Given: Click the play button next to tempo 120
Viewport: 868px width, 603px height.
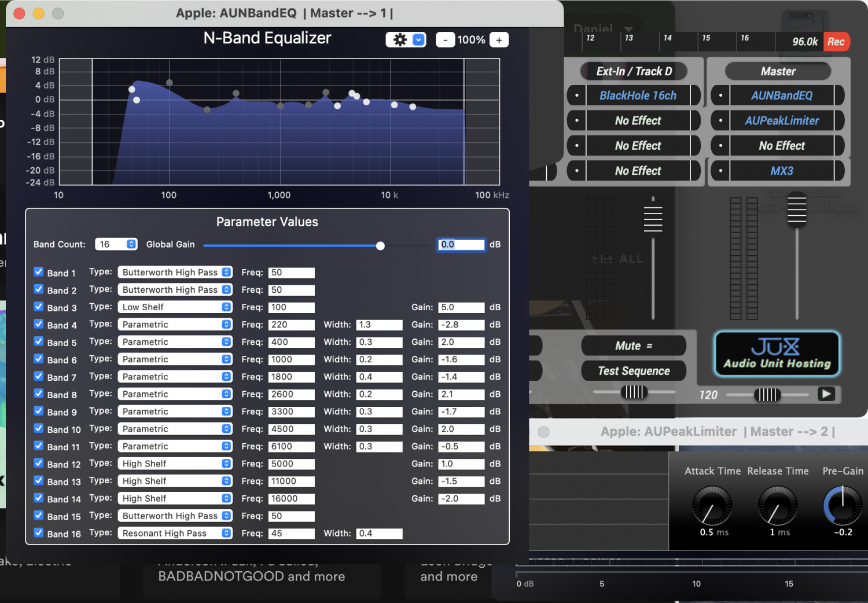Looking at the screenshot, I should click(x=826, y=394).
